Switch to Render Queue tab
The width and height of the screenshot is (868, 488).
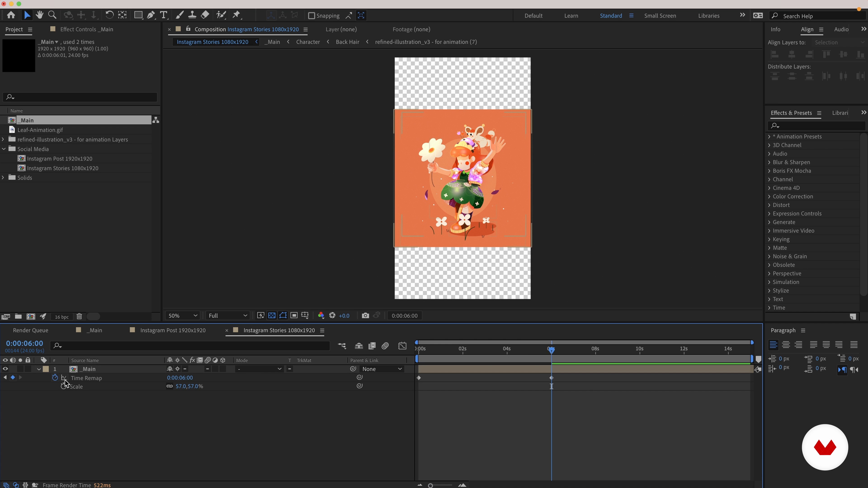pos(31,330)
